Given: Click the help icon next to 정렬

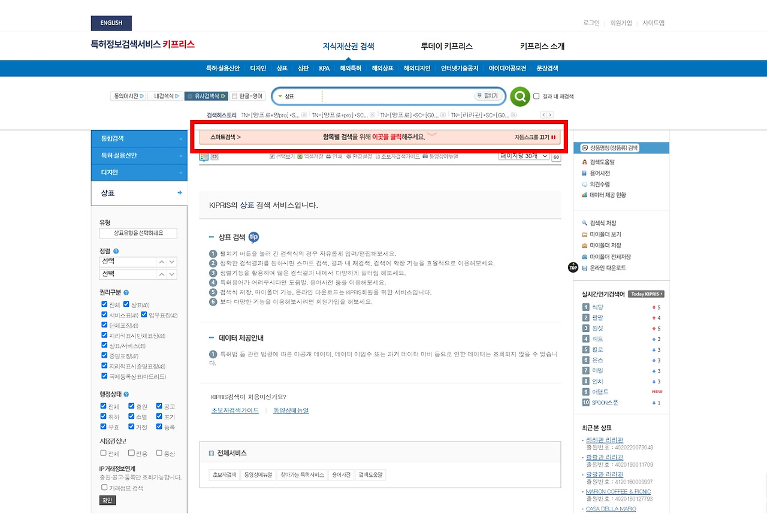Looking at the screenshot, I should [116, 252].
